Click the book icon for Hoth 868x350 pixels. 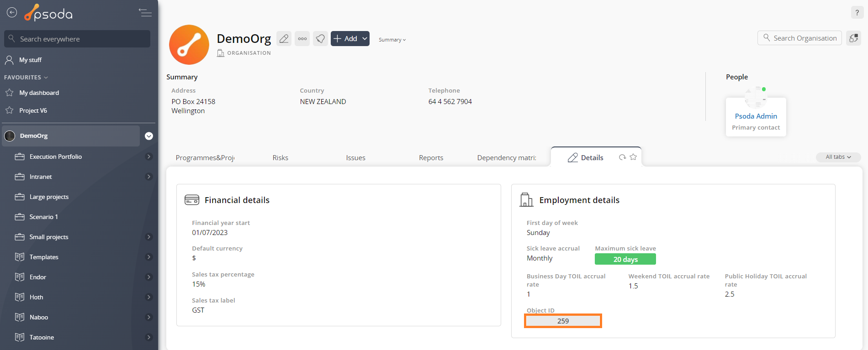coord(20,297)
